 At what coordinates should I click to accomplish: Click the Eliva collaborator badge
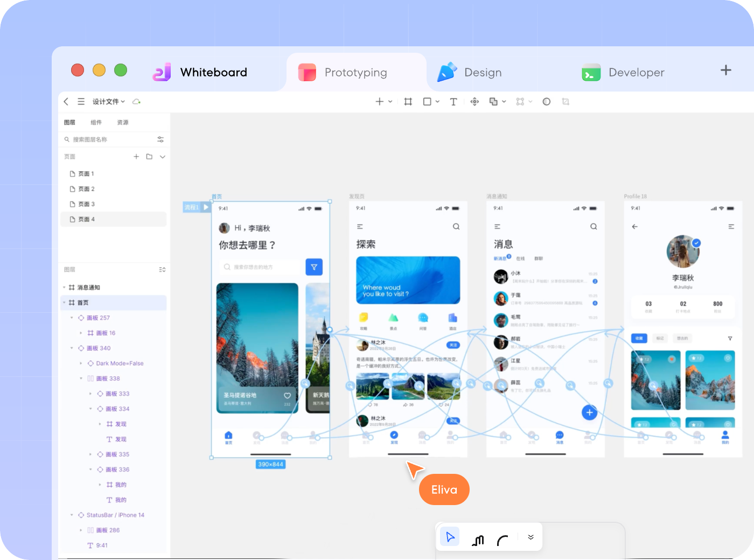point(444,489)
